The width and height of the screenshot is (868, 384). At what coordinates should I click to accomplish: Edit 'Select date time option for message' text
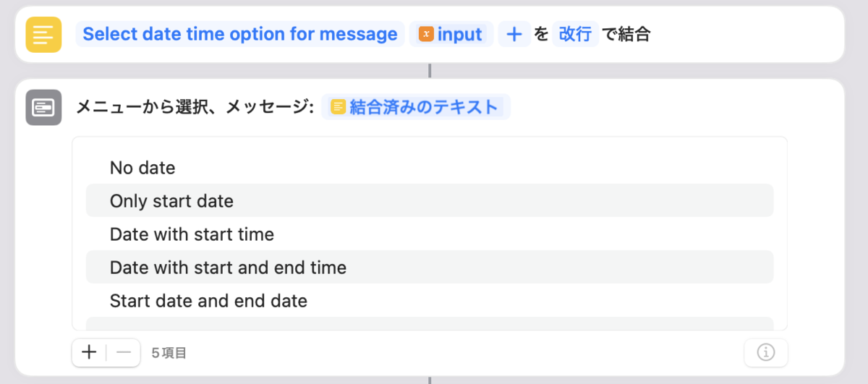coord(240,34)
